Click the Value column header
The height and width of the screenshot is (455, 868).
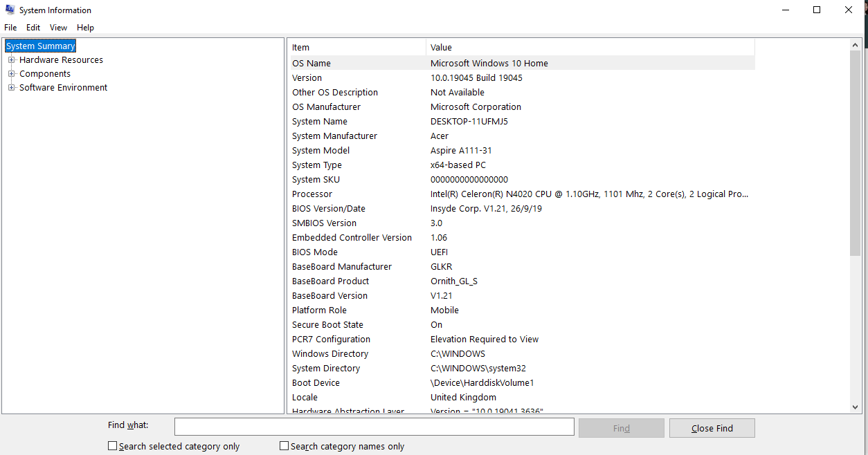click(x=590, y=47)
